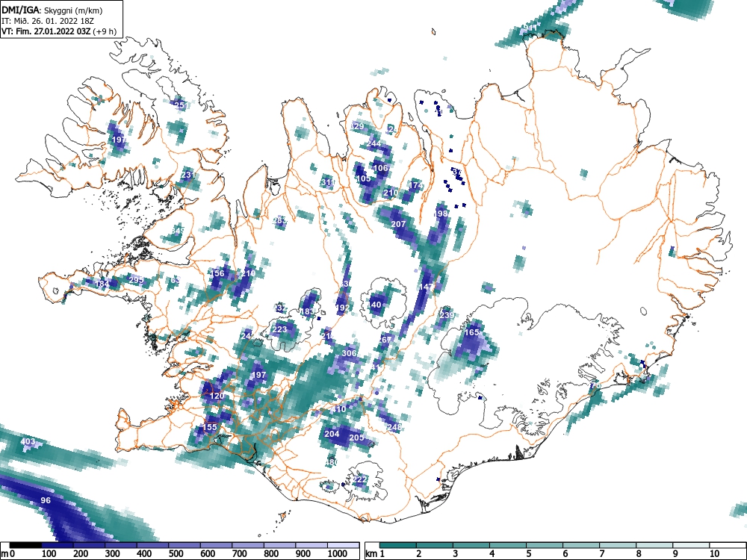Click the map value 147
The height and width of the screenshot is (560, 747).
[x=427, y=287]
